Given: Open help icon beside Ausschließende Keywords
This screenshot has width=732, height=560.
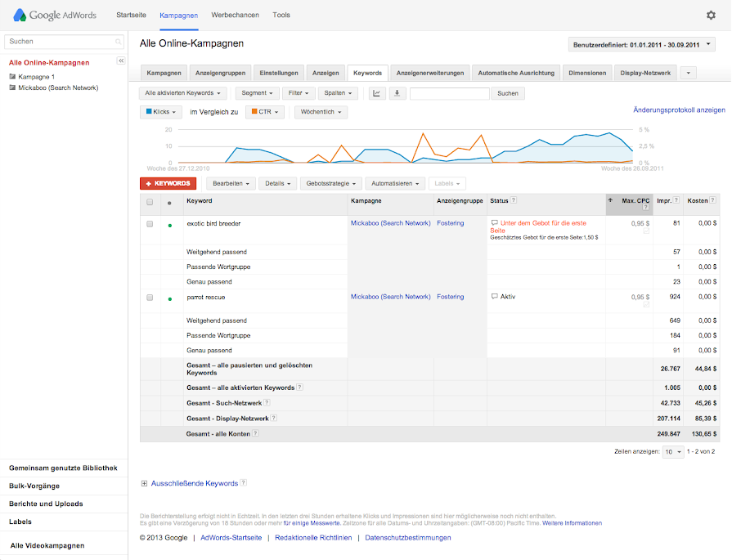Looking at the screenshot, I should click(x=243, y=482).
